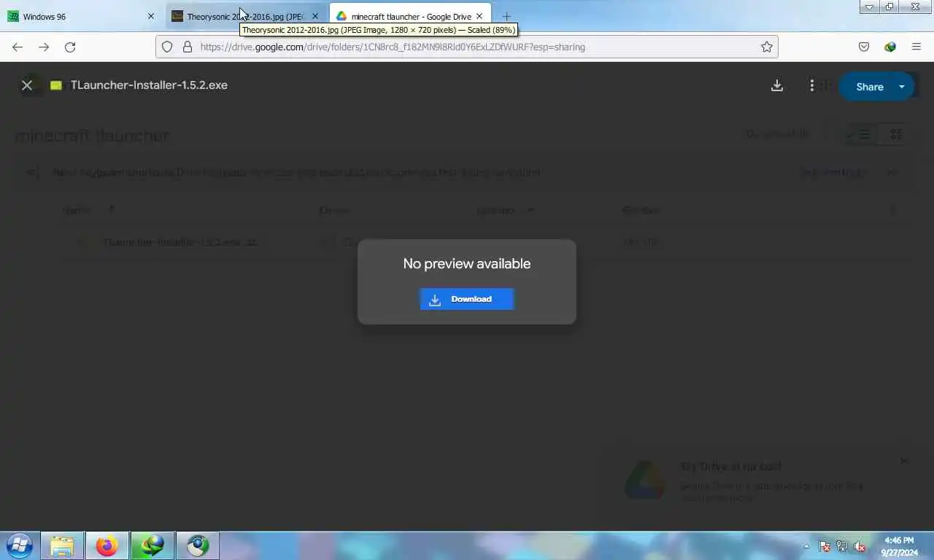The image size is (934, 560).
Task: Open the Windows Start menu orb
Action: (20, 545)
